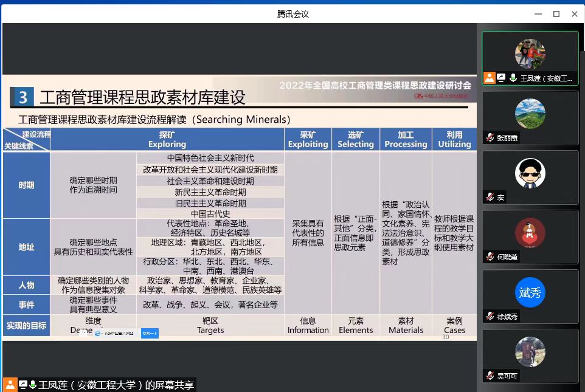Click the 探矿 Exploring header cell on the slide
This screenshot has height=392, width=585.
tap(167, 139)
